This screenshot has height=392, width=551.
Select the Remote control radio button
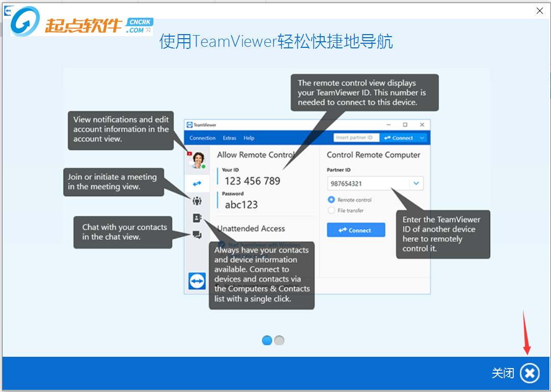tap(331, 200)
